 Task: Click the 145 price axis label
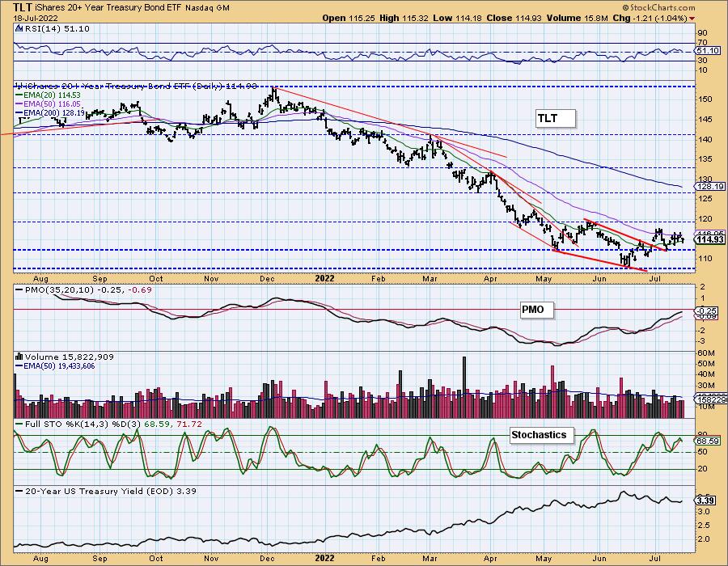705,119
